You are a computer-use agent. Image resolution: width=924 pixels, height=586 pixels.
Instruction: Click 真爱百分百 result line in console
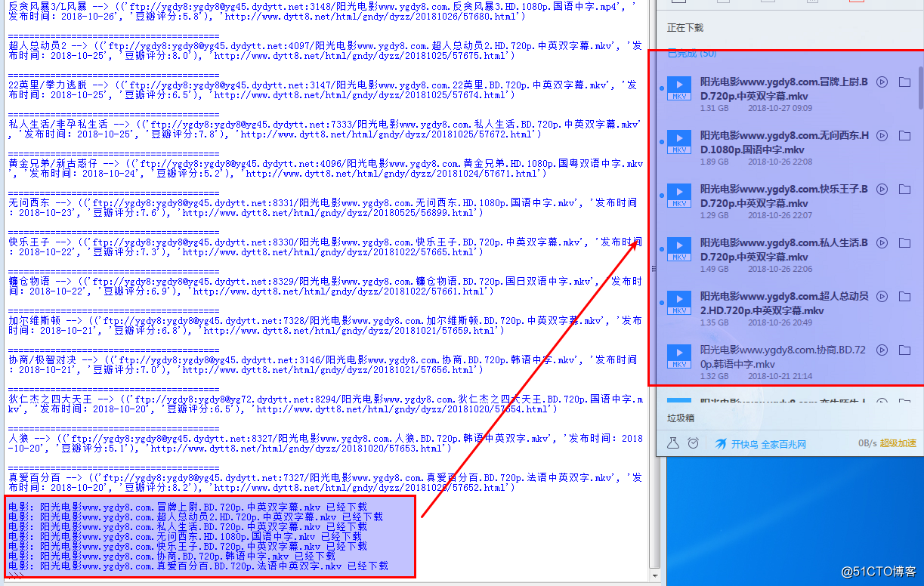[x=324, y=483]
